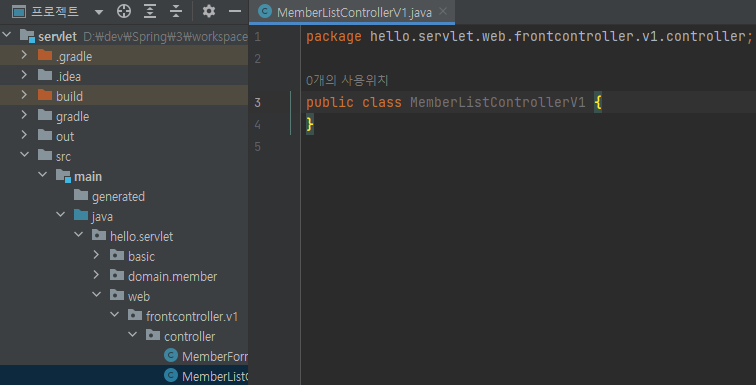This screenshot has width=756, height=385.
Task: Select the gradle folder row
Action: pos(124,116)
